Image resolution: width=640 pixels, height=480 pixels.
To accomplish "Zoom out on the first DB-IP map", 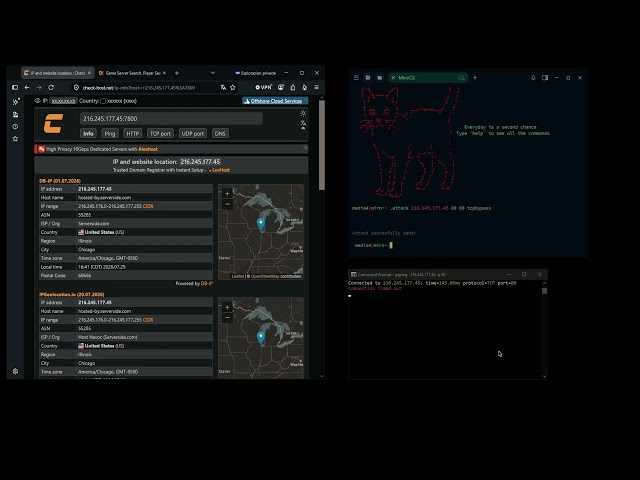I will click(227, 204).
